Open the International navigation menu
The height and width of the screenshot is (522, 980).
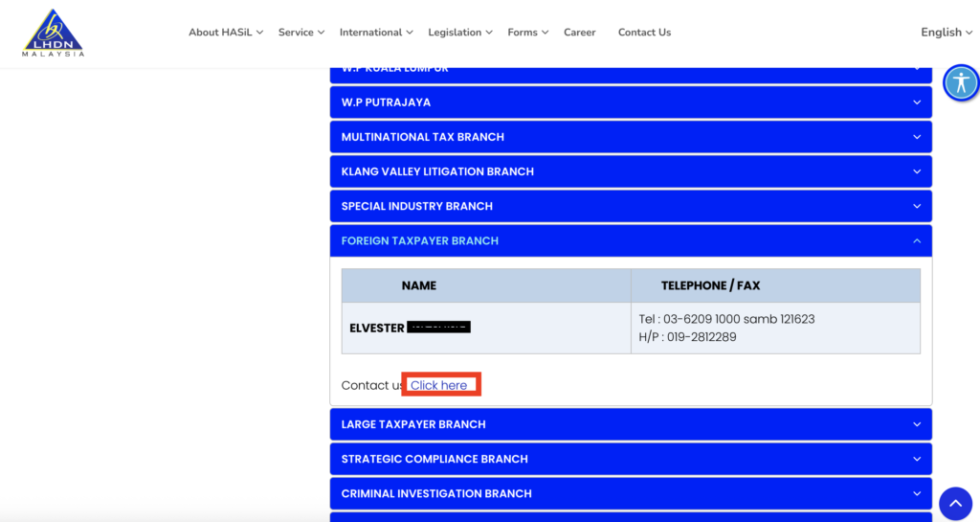[376, 33]
